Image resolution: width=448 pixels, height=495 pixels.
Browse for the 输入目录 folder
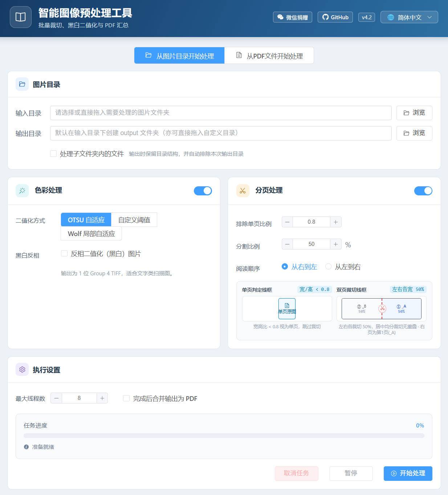[x=414, y=113]
